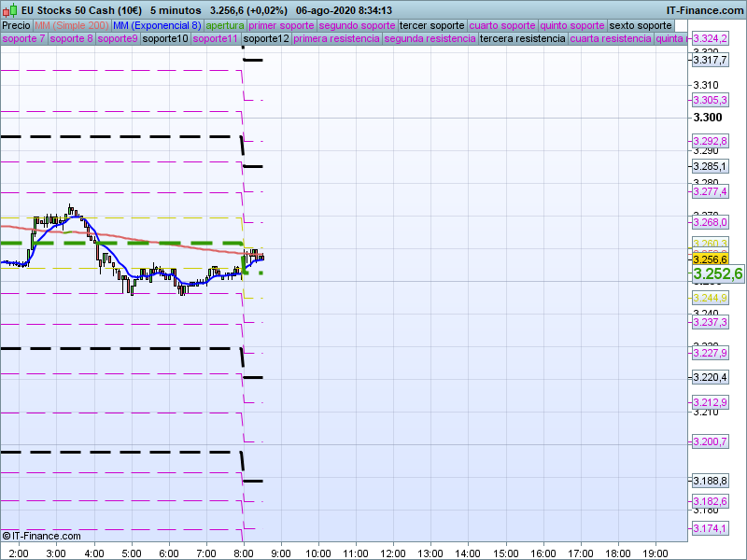Select the tercera resistencia label

coord(521,39)
